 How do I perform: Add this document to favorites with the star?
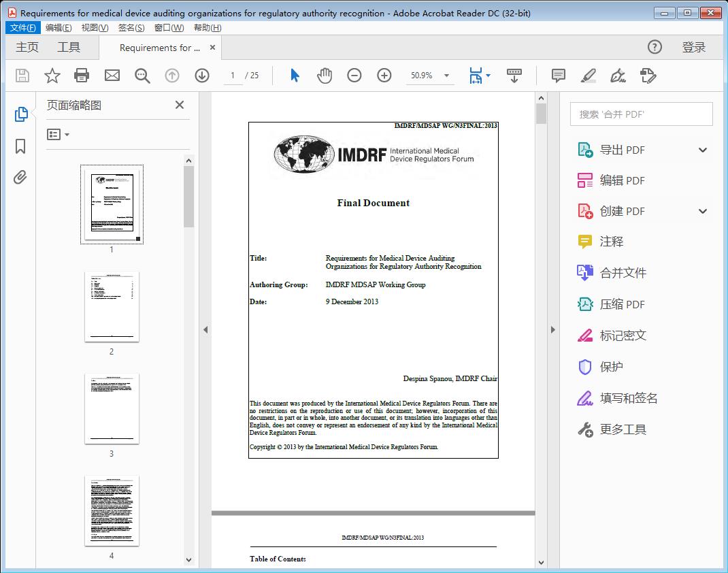pos(52,76)
